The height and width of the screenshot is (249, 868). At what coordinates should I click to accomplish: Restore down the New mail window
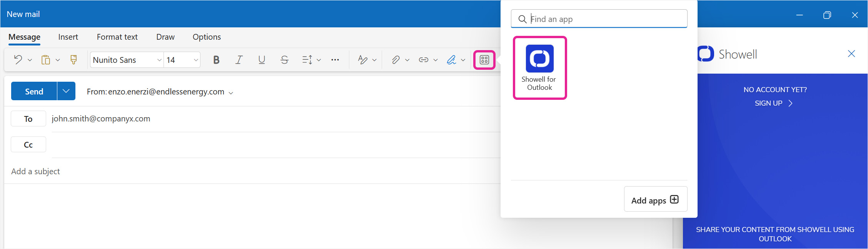click(827, 15)
